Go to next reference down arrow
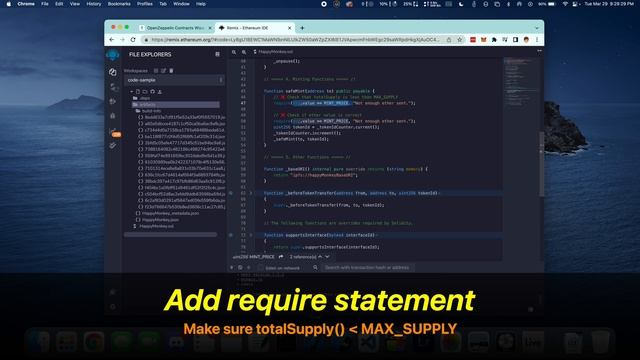The height and width of the screenshot is (360, 640). (x=327, y=257)
